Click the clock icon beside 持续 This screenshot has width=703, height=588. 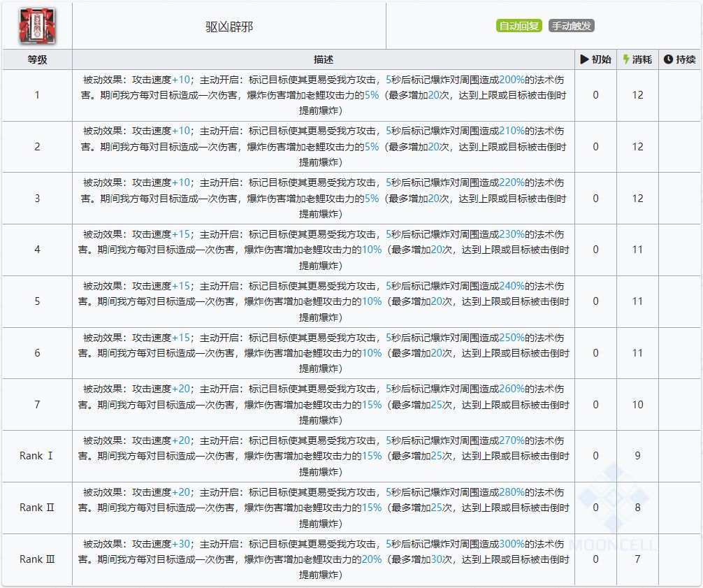point(667,59)
